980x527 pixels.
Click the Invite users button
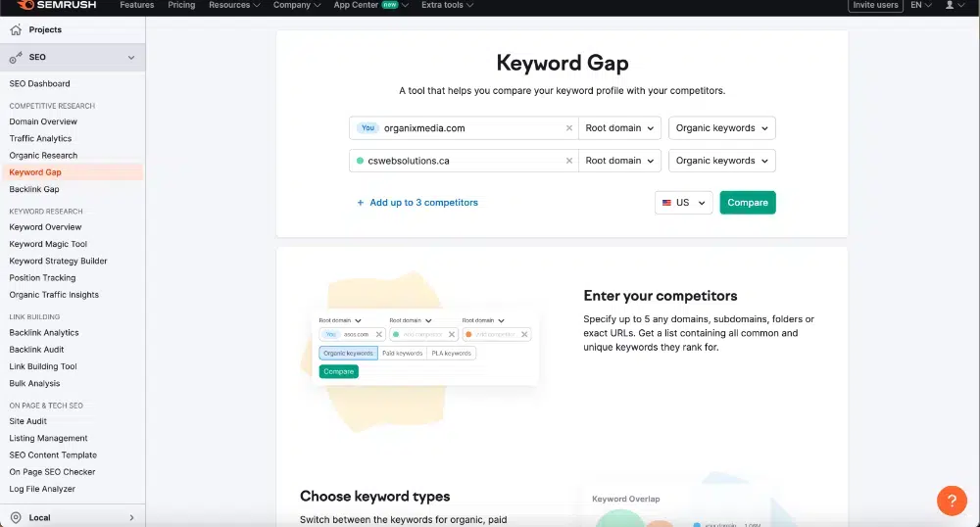[x=875, y=5]
